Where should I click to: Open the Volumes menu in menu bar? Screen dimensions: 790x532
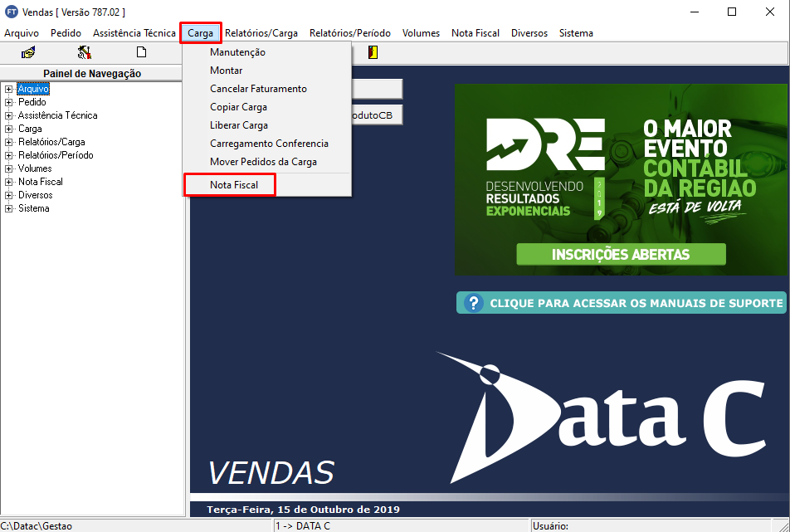(x=421, y=33)
